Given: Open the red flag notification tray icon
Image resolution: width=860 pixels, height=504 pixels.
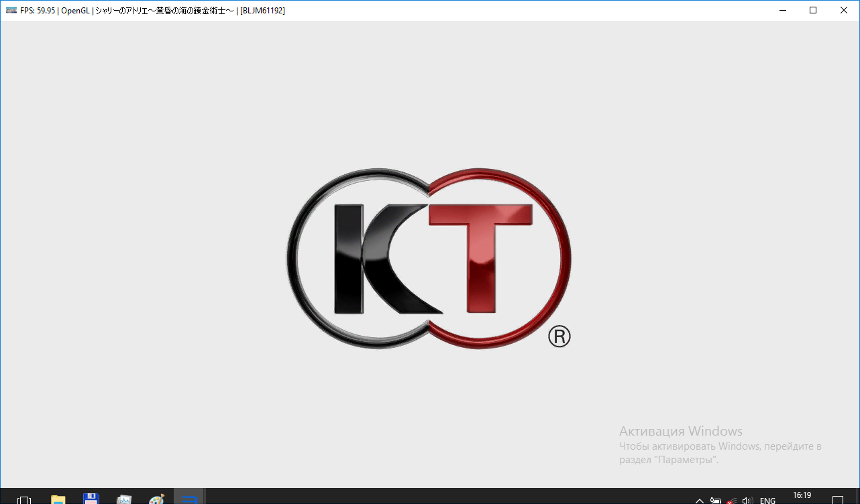Looking at the screenshot, I should [x=731, y=500].
